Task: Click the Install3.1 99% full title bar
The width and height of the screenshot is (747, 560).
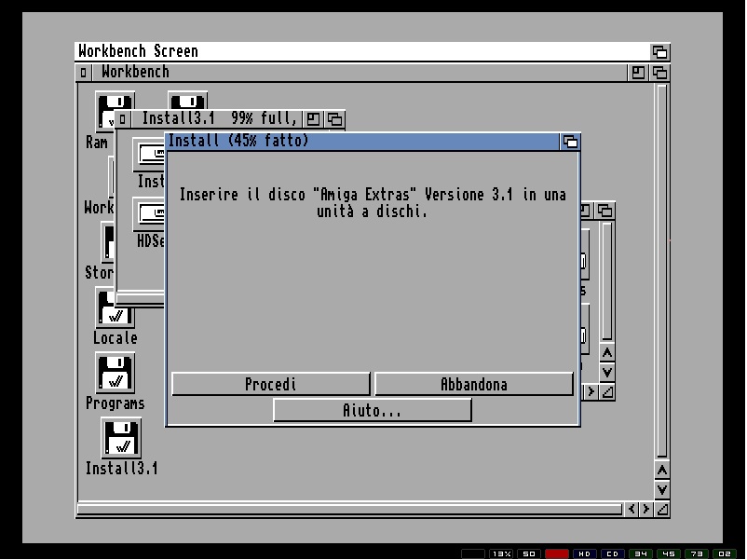Action: (215, 118)
